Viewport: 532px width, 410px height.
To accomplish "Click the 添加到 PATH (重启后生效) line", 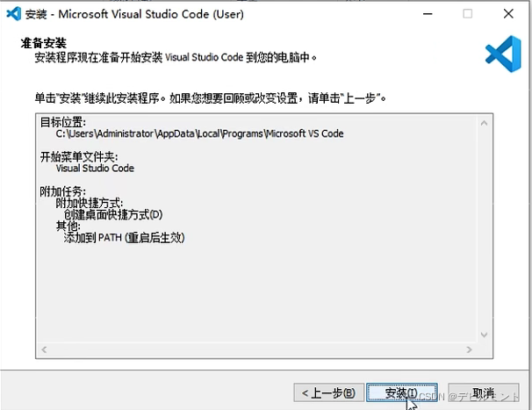I will click(x=124, y=238).
